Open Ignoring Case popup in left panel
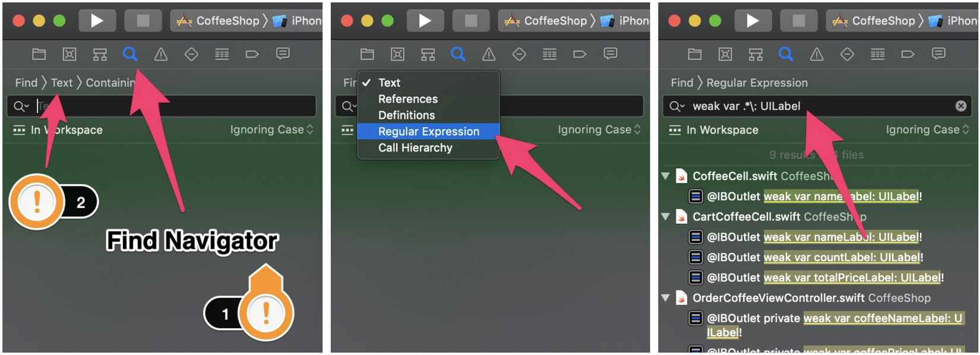Screen dimensions: 980x355 click(271, 129)
